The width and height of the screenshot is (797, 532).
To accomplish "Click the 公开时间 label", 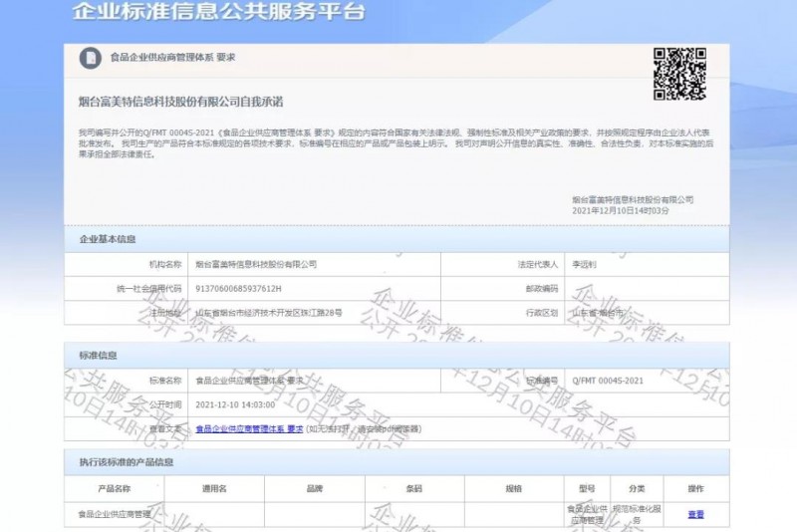I will 165,404.
